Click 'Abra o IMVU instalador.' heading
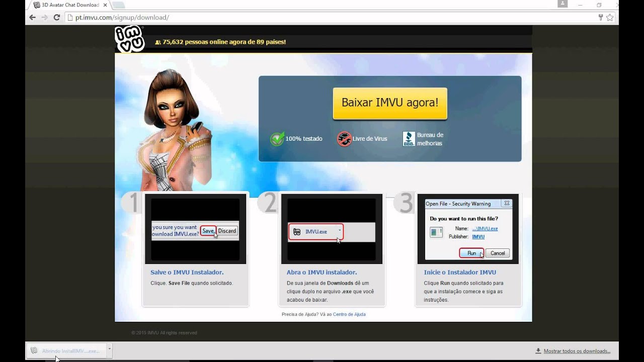This screenshot has height=362, width=644. click(321, 273)
